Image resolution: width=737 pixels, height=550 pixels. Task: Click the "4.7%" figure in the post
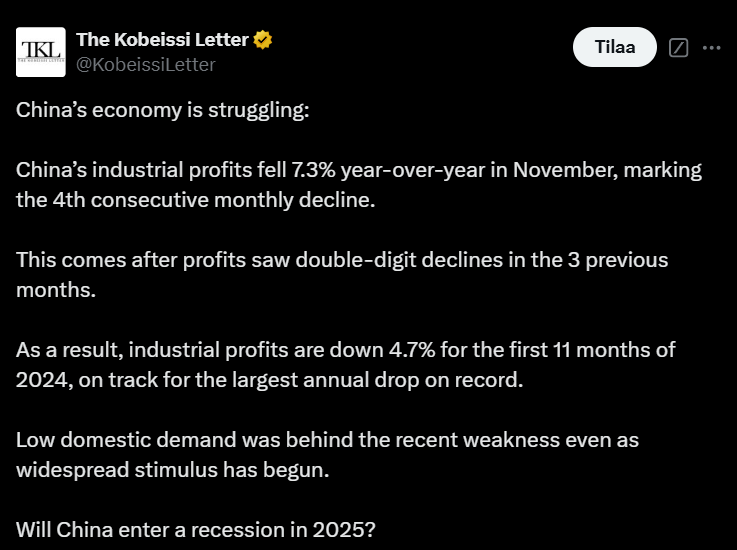pyautogui.click(x=412, y=350)
